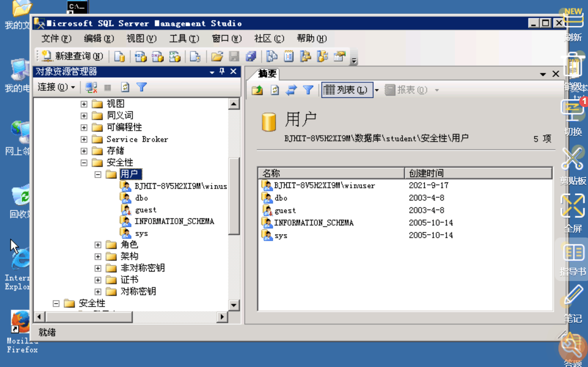
Task: Select the guest user in the tree
Action: (146, 210)
